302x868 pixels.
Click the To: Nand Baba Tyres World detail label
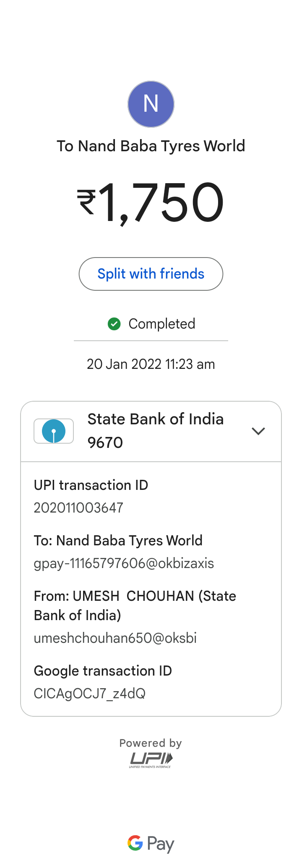pos(118,541)
